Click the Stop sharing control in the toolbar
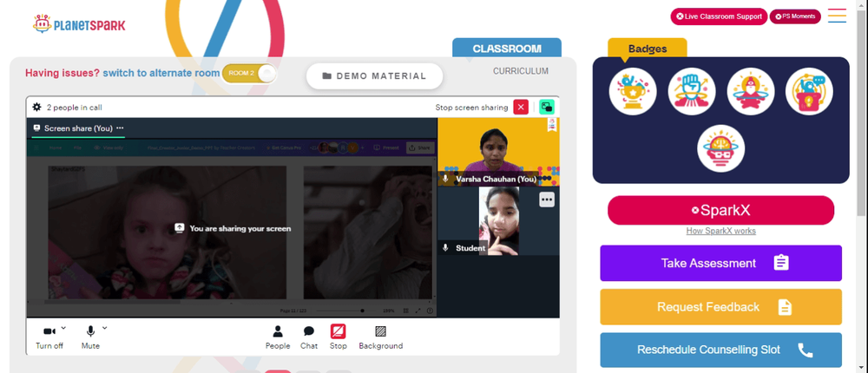 click(x=339, y=337)
